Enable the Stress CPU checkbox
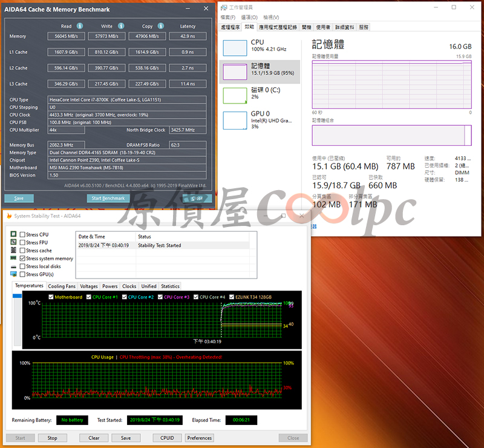 click(x=22, y=234)
